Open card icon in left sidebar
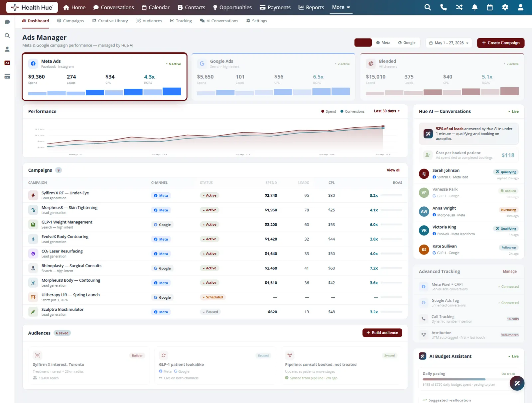Image resolution: width=532 pixels, height=403 pixels. (x=7, y=76)
